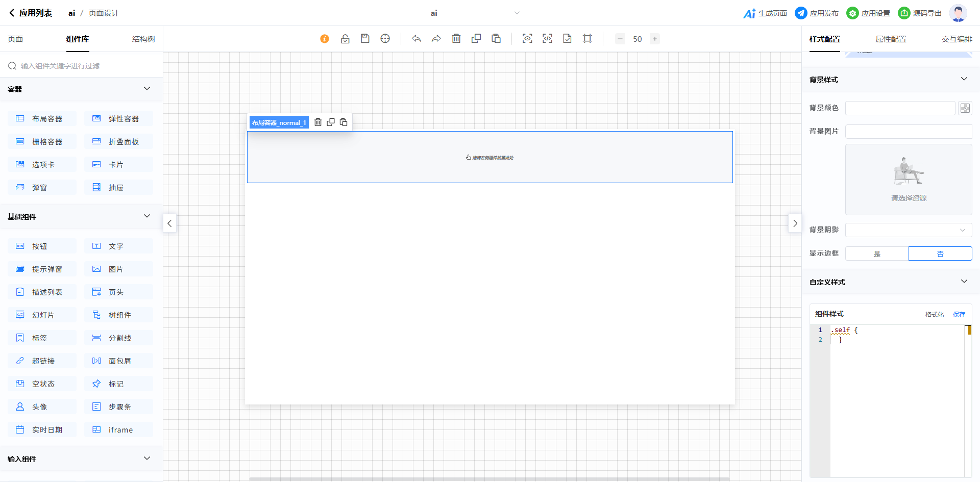Open the 属性配置 tab
The width and height of the screenshot is (980, 482).
891,39
